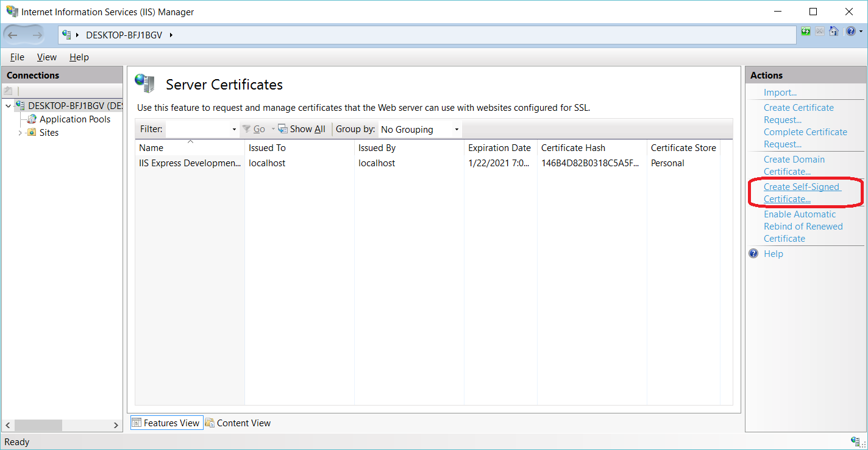Click the DESKTOP-BFJ1BGV server icon in the tree
868x450 pixels.
[x=20, y=106]
